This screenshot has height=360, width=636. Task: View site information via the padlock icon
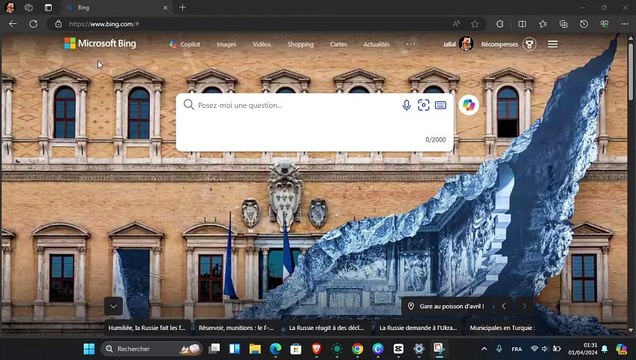[58, 24]
